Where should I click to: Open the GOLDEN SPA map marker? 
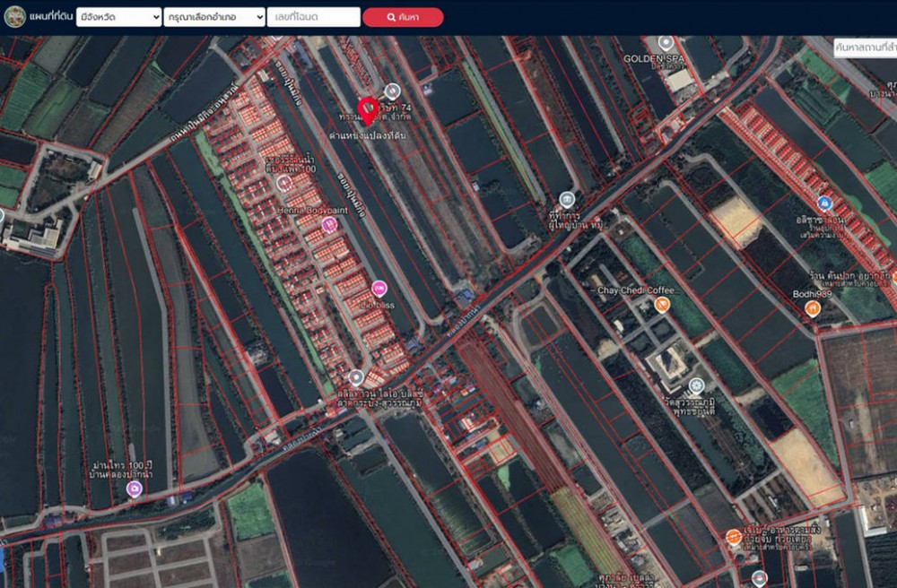[x=666, y=42]
